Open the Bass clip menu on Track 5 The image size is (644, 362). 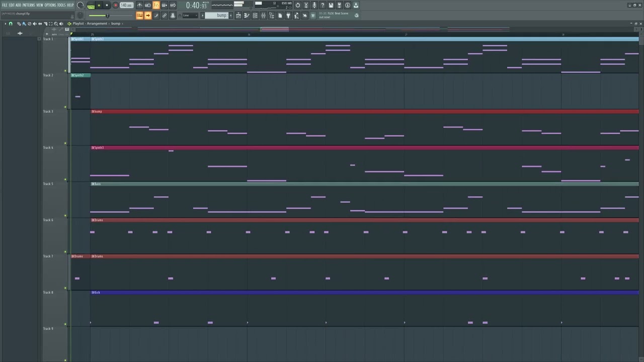(x=93, y=184)
